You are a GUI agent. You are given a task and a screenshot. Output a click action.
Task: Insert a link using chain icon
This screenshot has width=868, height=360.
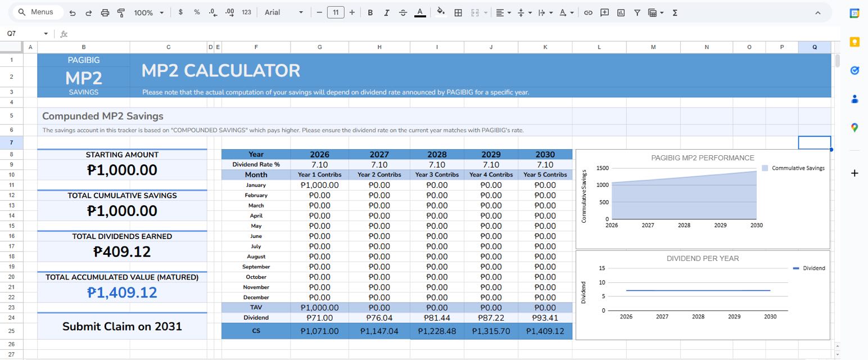(588, 12)
